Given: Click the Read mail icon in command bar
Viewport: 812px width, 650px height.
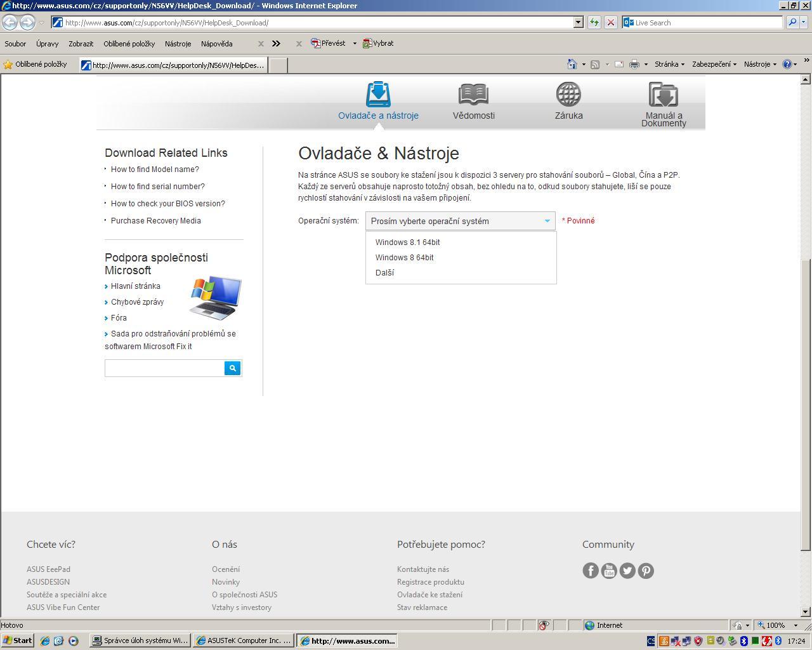Looking at the screenshot, I should pos(619,64).
